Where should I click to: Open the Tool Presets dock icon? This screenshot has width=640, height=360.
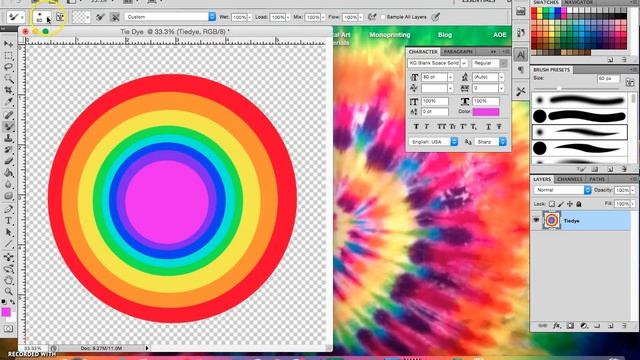coord(521,91)
